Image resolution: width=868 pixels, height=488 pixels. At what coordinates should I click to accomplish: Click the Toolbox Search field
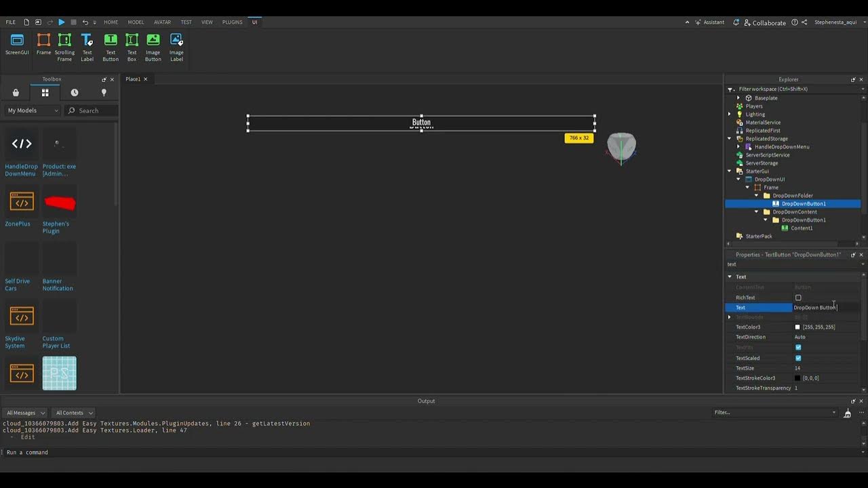coord(92,110)
